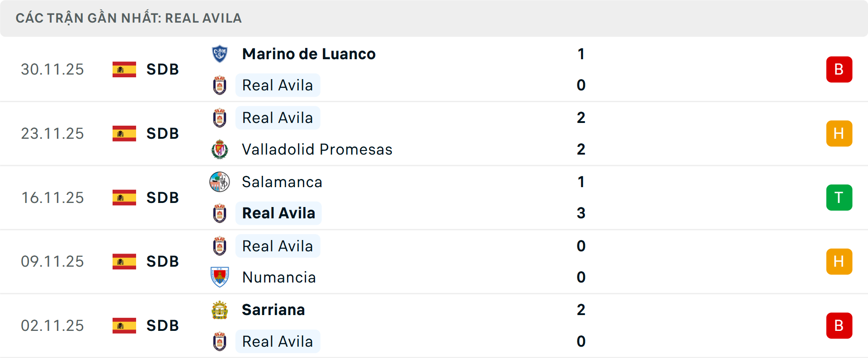
Task: Click orange H badge for Valladolid Promesas match
Action: [x=839, y=133]
